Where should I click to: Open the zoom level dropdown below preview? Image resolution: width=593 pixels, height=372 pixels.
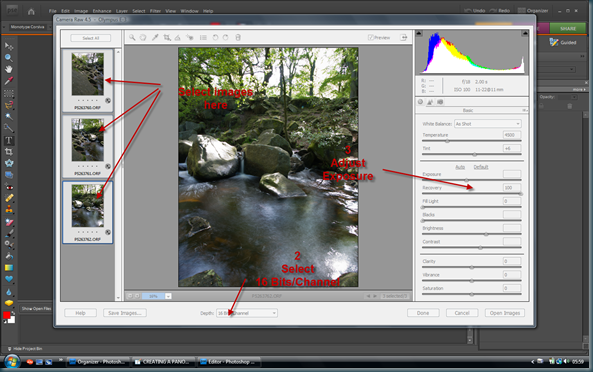click(x=168, y=296)
